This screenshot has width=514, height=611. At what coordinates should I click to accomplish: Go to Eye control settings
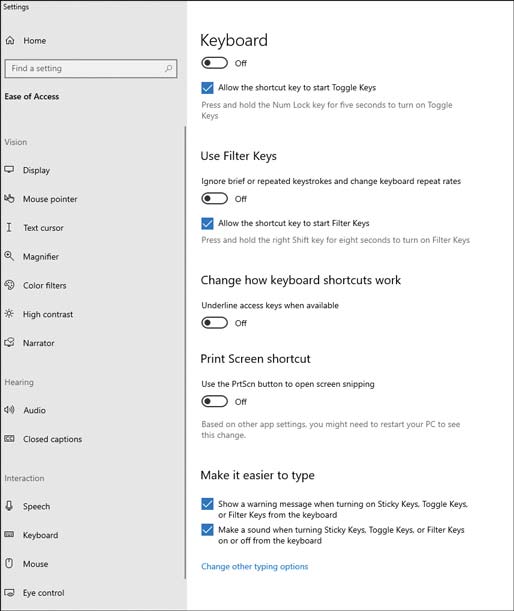pos(34,592)
